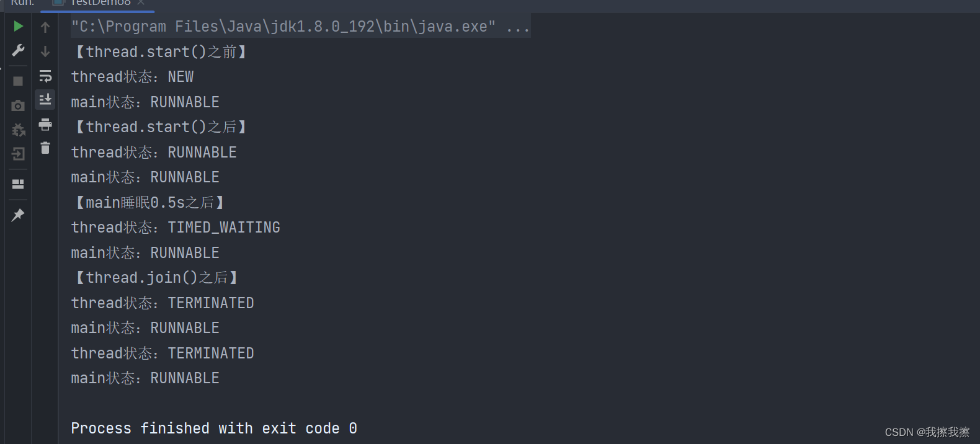The width and height of the screenshot is (980, 444).
Task: Click the exit arrow-into-box icon
Action: 18,154
